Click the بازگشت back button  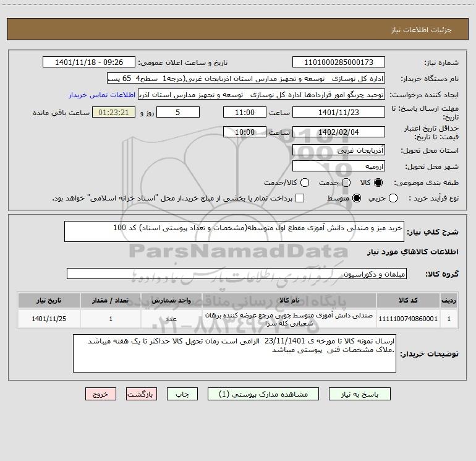142,394
